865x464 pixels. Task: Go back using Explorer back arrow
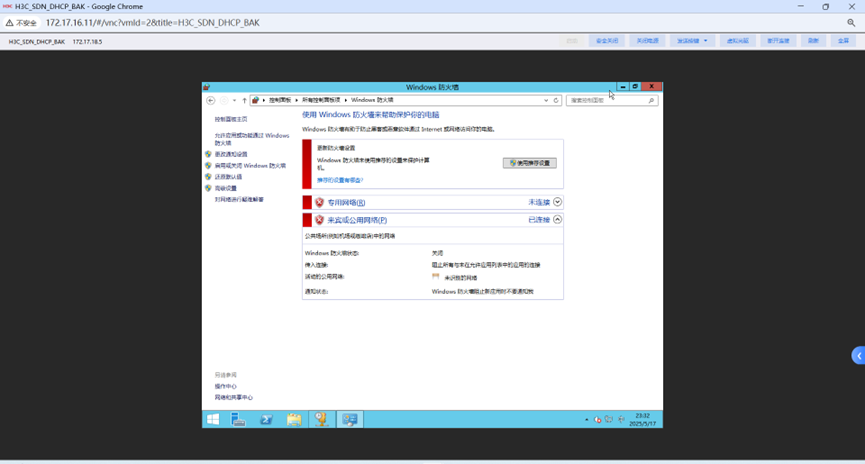tap(211, 100)
